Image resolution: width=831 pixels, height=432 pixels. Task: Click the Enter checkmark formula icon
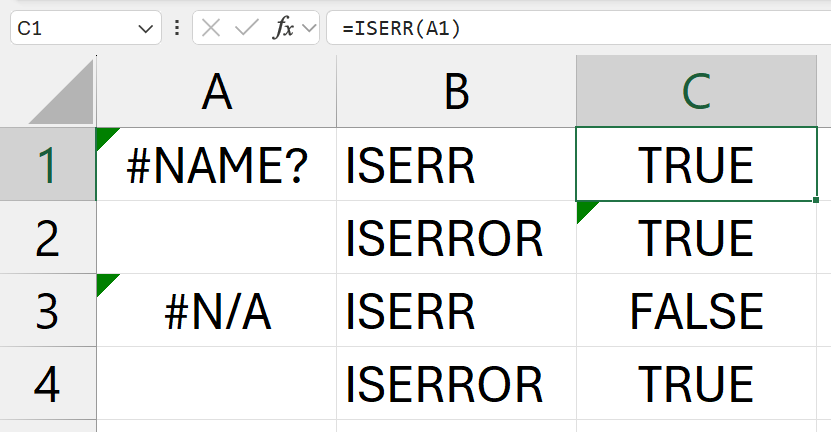pos(246,28)
